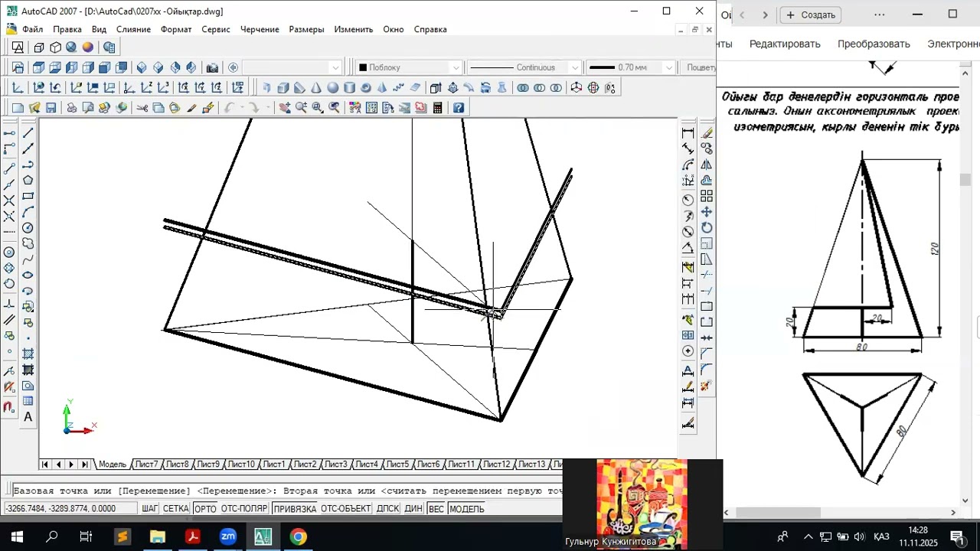Image resolution: width=980 pixels, height=551 pixels.
Task: Switch to Realistic visual style sphere icon
Action: coord(88,47)
